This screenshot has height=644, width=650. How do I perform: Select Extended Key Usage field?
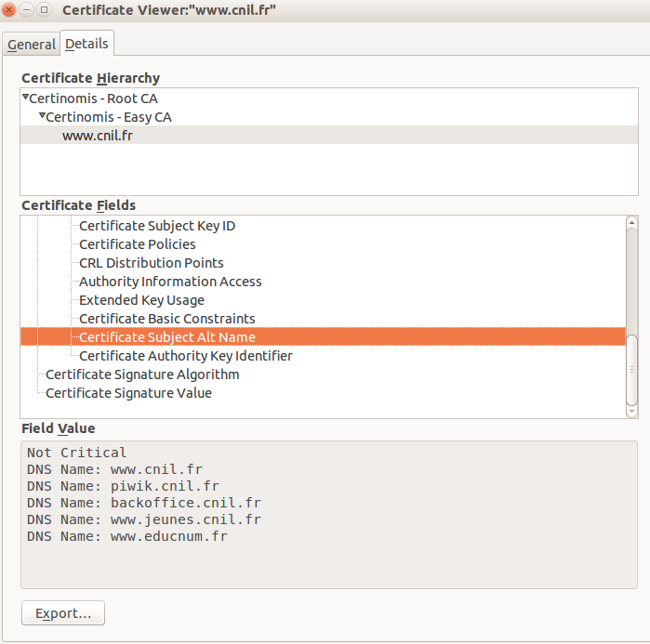click(x=141, y=300)
